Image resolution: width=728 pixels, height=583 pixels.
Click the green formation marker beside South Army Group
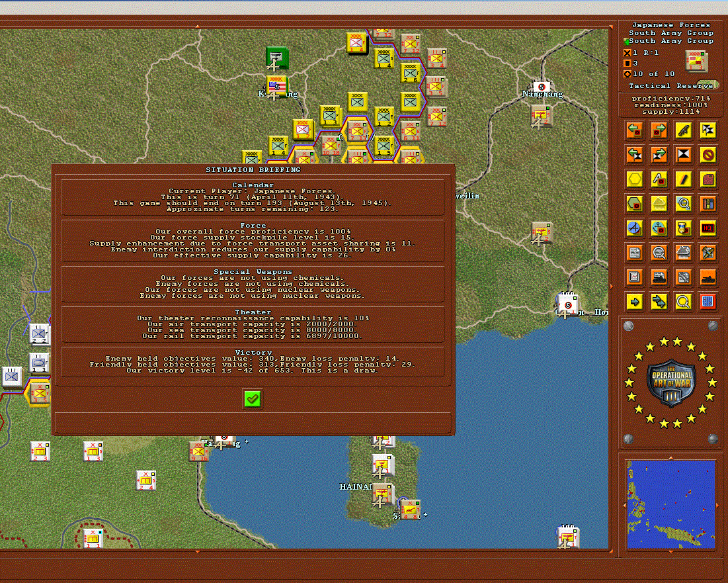pyautogui.click(x=626, y=42)
